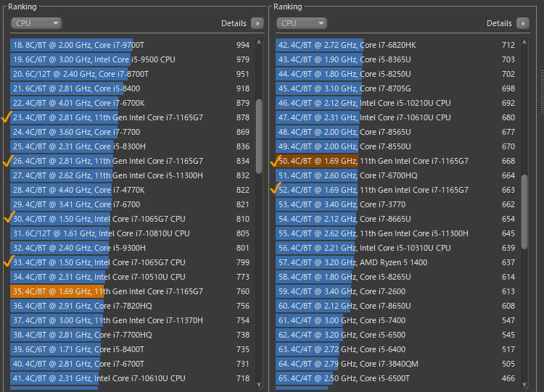Select rank 33 i7-1065G7 row scoring 799
Image resolution: width=544 pixels, height=392 pixels.
tap(130, 262)
